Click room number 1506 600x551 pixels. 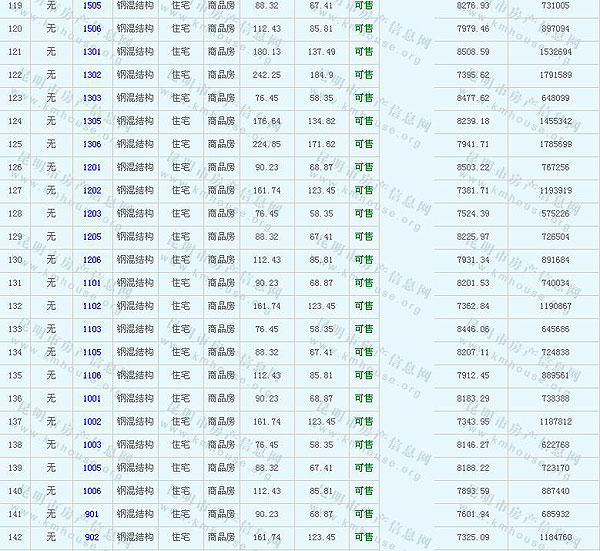tap(92, 28)
